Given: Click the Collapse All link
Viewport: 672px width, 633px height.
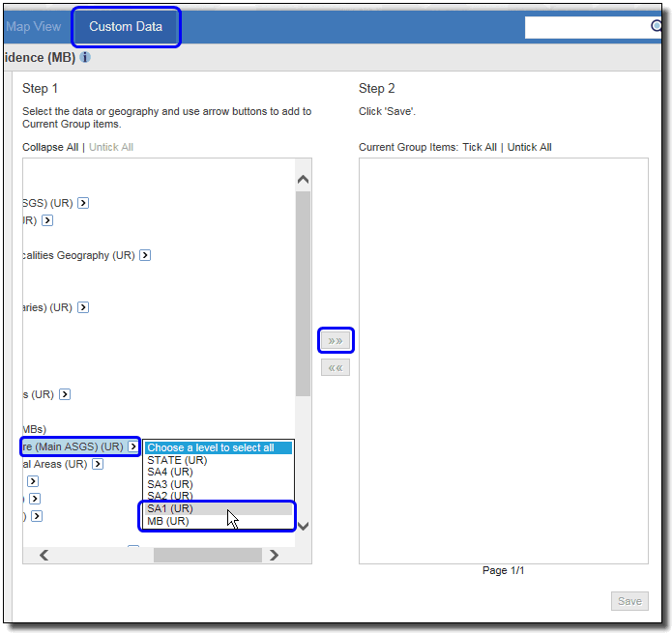Looking at the screenshot, I should 50,147.
